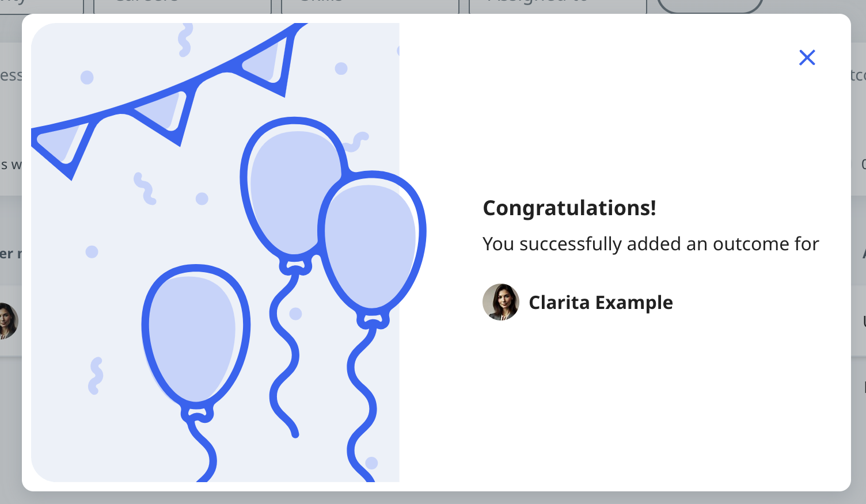Close the congratulations dialog with the X
Screen dimensions: 866x504
tap(807, 58)
